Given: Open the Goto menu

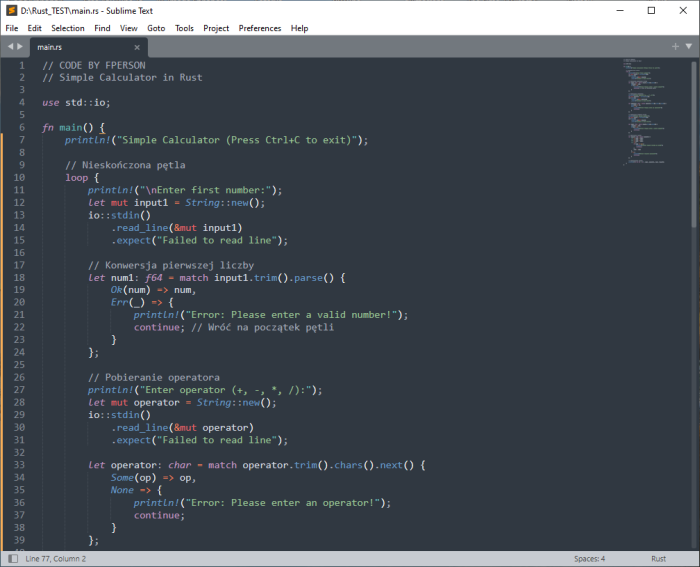Looking at the screenshot, I should (156, 28).
